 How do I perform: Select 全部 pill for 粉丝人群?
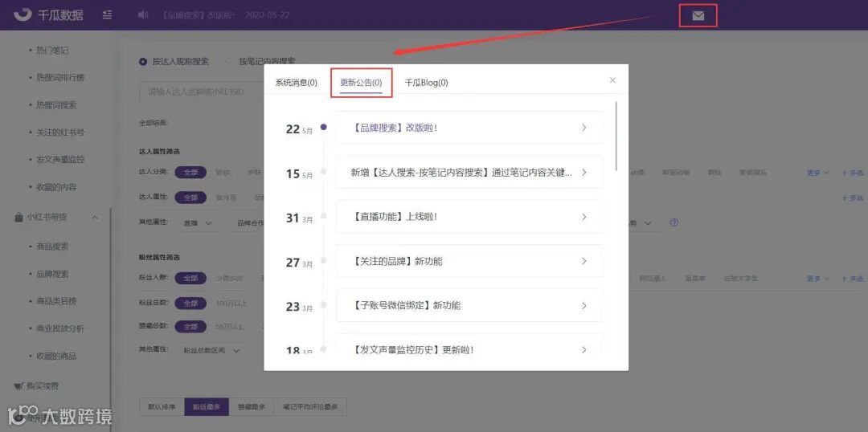point(190,278)
